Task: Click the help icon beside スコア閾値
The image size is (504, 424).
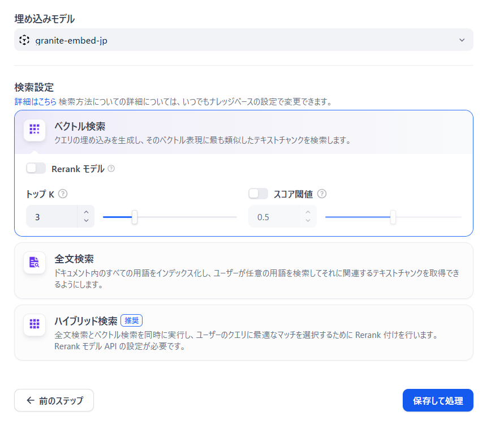Action: pyautogui.click(x=322, y=194)
